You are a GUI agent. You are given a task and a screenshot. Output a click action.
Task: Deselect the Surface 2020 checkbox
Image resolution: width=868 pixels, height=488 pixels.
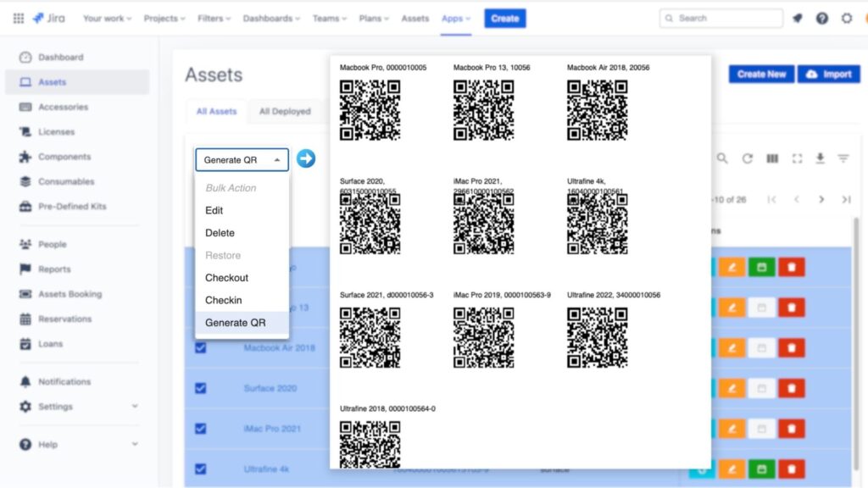200,388
